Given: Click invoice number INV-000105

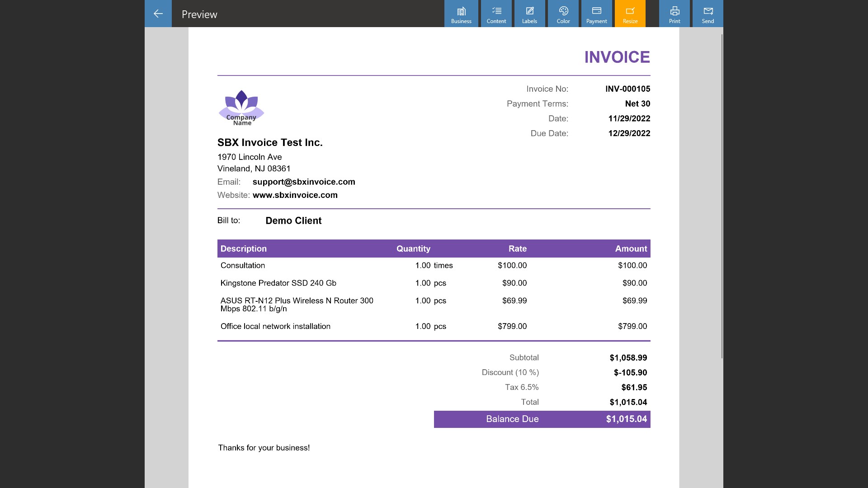Looking at the screenshot, I should 627,89.
